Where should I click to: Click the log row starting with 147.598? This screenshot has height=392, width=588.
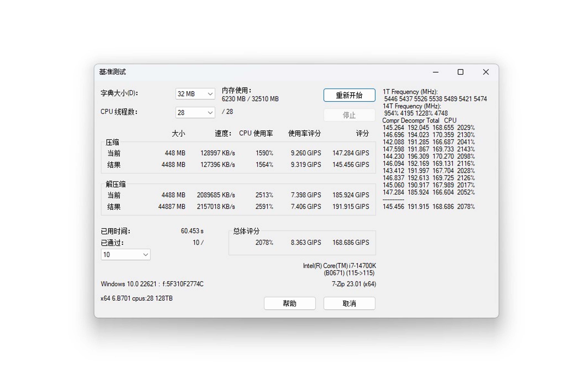tap(429, 149)
